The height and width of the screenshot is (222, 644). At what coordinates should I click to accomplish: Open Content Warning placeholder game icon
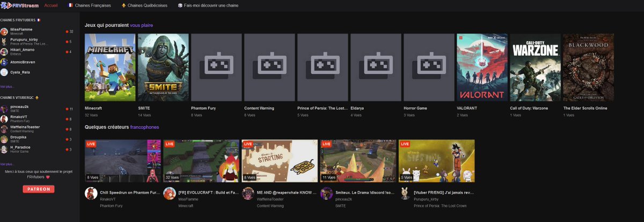tap(269, 67)
